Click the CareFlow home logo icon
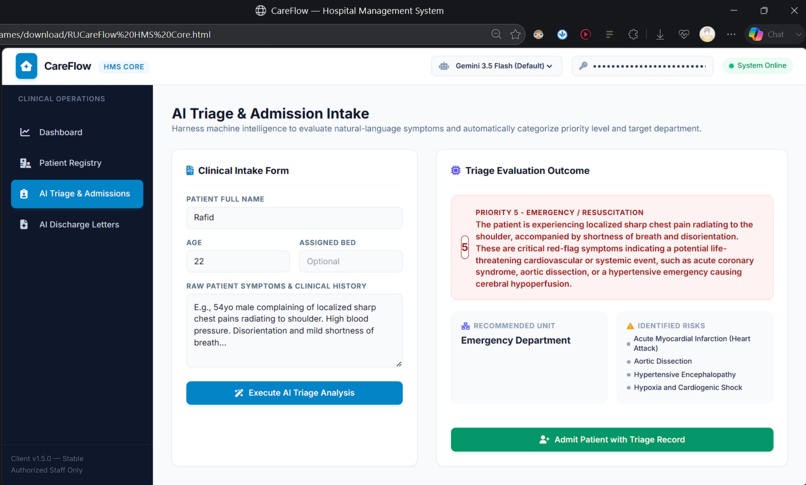Image resolution: width=806 pixels, height=485 pixels. [26, 66]
